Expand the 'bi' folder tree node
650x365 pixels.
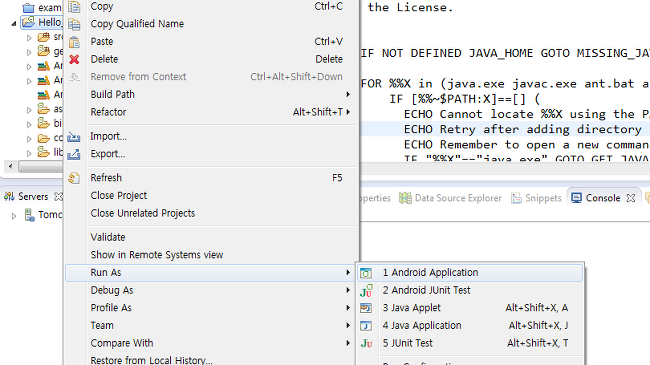pyautogui.click(x=29, y=124)
